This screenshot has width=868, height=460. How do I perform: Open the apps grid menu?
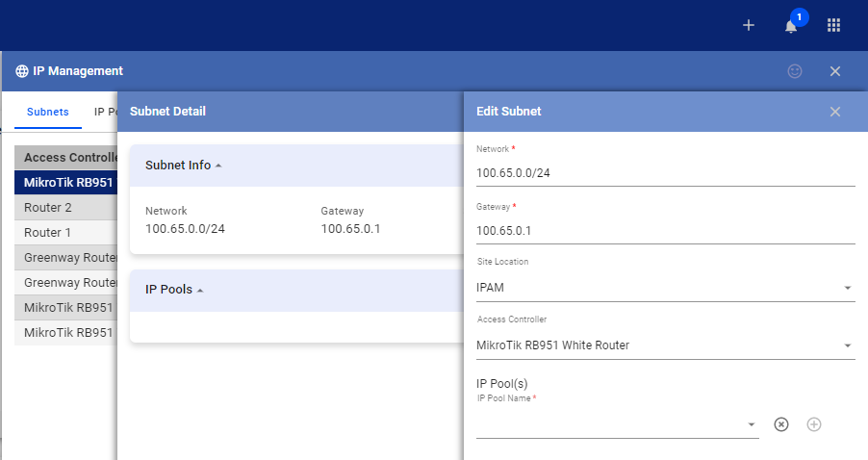pos(833,25)
